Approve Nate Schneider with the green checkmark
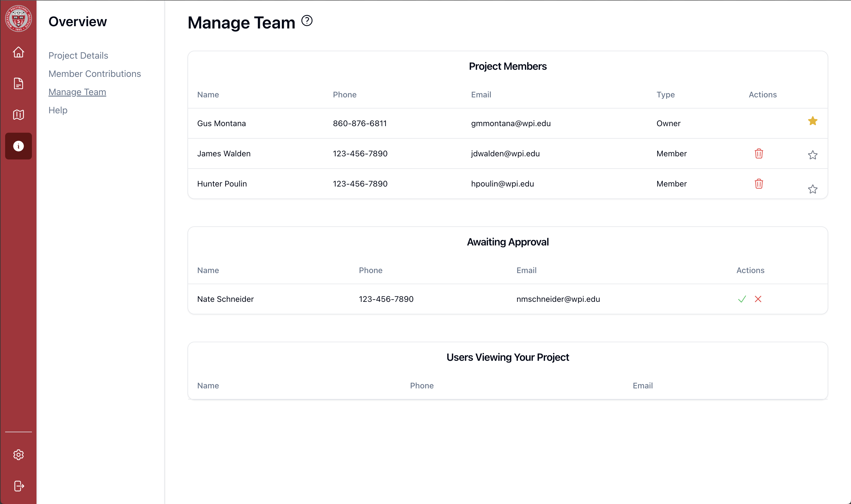The image size is (851, 504). tap(742, 299)
